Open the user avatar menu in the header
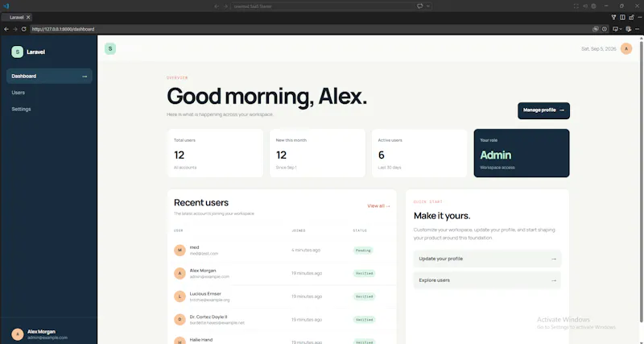The height and width of the screenshot is (344, 644). click(x=626, y=48)
